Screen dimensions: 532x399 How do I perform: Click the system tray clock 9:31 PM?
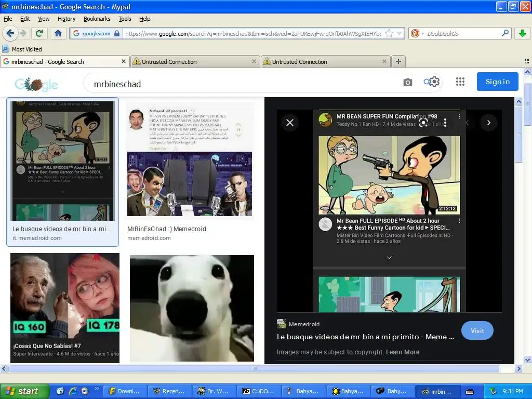513,391
